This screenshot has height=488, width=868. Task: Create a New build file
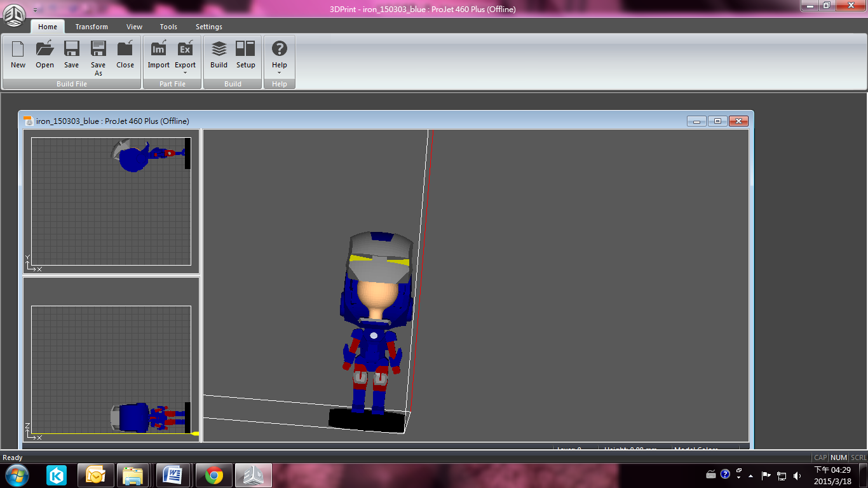[x=18, y=55]
